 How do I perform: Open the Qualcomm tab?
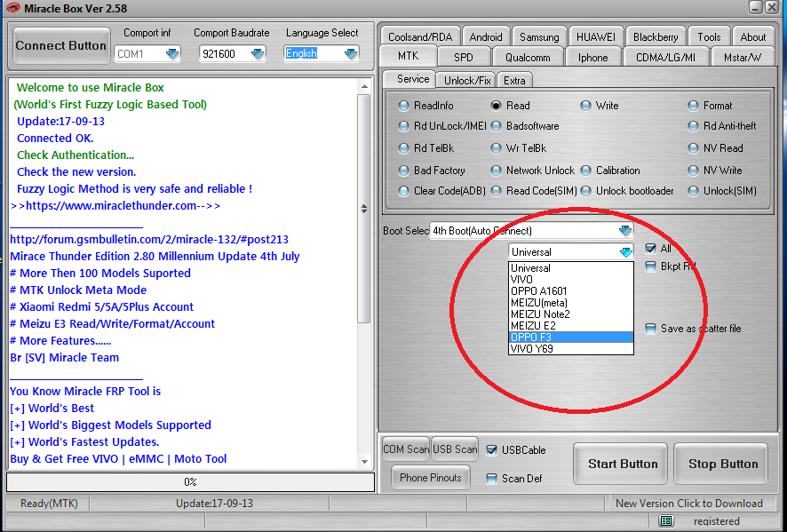tap(528, 57)
